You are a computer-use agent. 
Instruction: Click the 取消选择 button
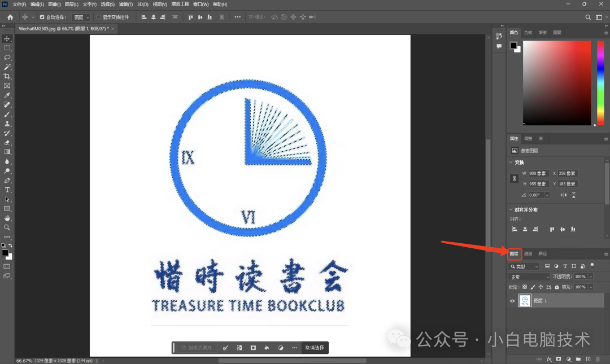315,348
